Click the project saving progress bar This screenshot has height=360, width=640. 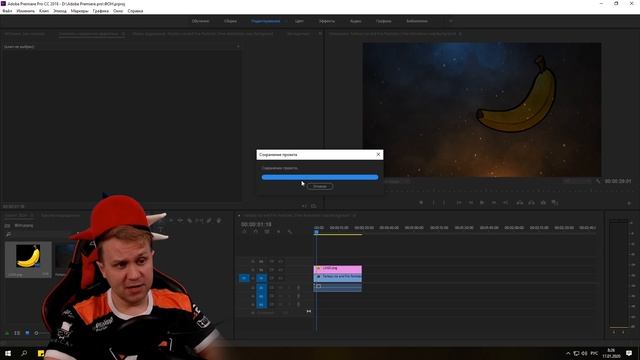pyautogui.click(x=320, y=177)
